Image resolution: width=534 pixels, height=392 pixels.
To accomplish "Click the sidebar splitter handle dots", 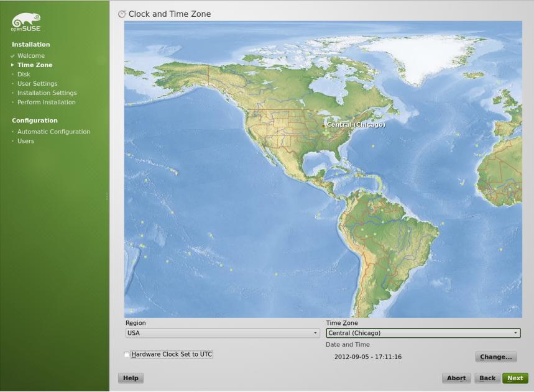I will (x=107, y=196).
